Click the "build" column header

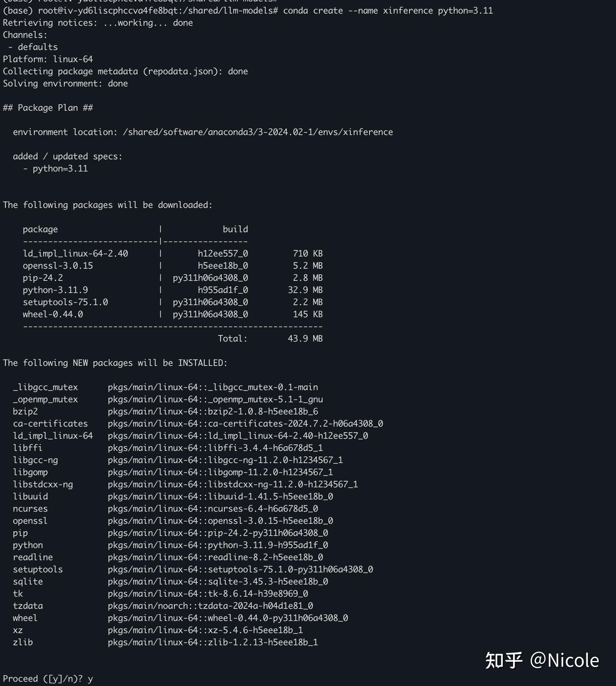[235, 229]
